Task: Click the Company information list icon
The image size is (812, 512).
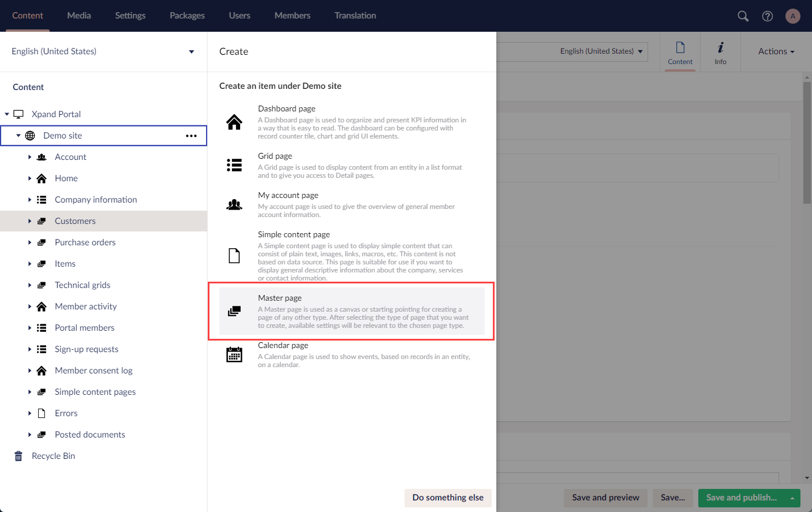Action: (42, 200)
